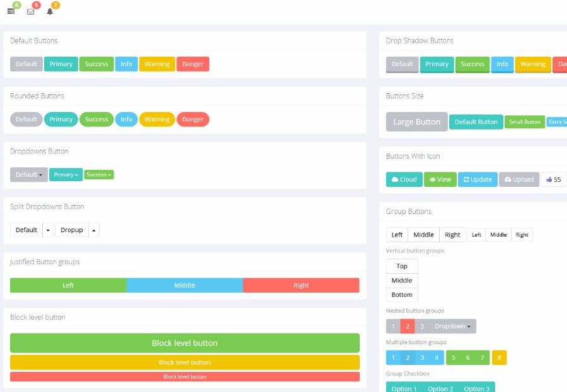Select the small Middle group button
Viewport: 567px width, 392px height.
tap(499, 235)
